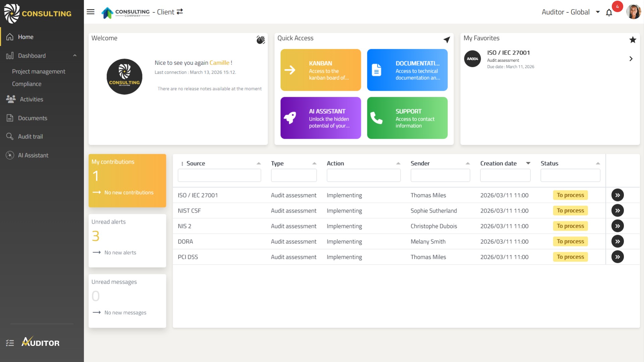Viewport: 644px width, 362px height.
Task: Click the notification bell icon
Action: coord(609,13)
